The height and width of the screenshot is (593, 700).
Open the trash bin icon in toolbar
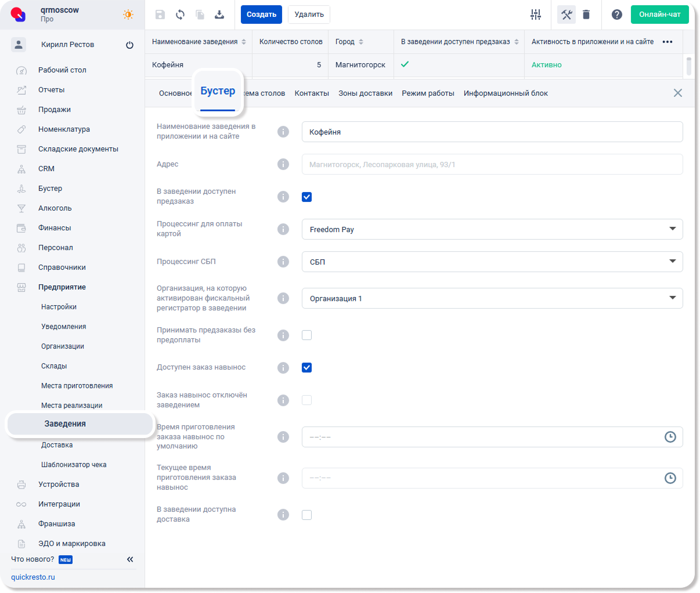click(x=586, y=15)
